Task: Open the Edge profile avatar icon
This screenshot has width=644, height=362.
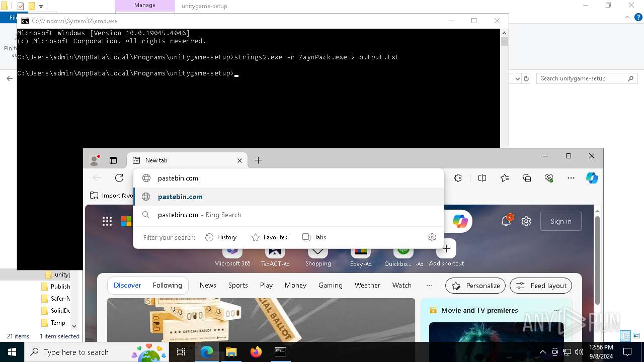Action: (94, 160)
